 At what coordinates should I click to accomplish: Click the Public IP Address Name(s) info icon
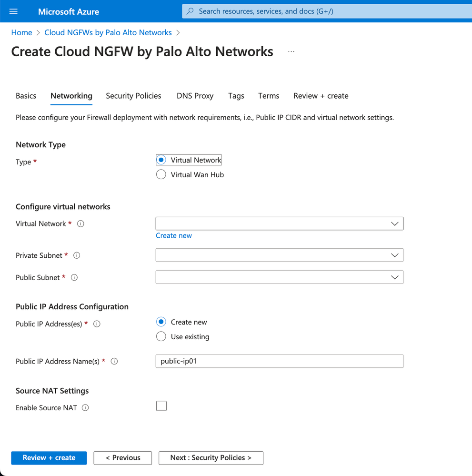pyautogui.click(x=114, y=361)
